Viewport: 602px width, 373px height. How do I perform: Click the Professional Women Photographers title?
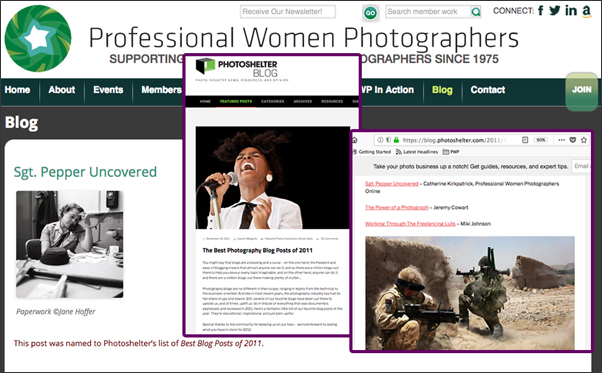click(x=304, y=38)
